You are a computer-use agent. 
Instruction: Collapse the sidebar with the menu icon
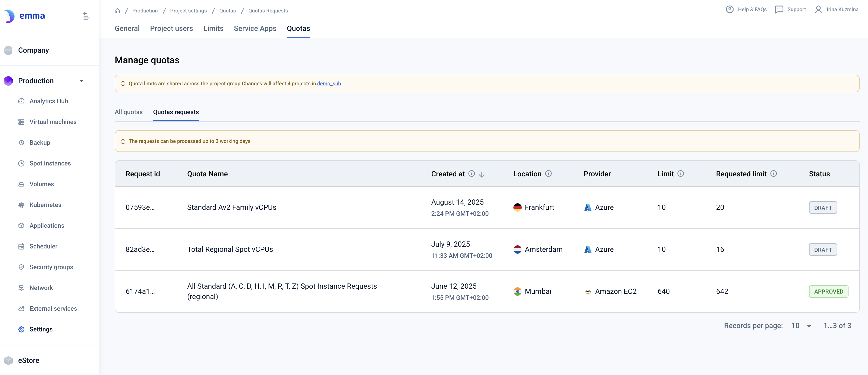(x=86, y=16)
